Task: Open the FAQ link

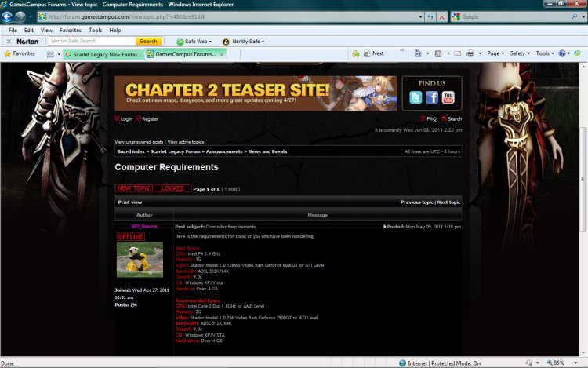Action: pyautogui.click(x=431, y=119)
